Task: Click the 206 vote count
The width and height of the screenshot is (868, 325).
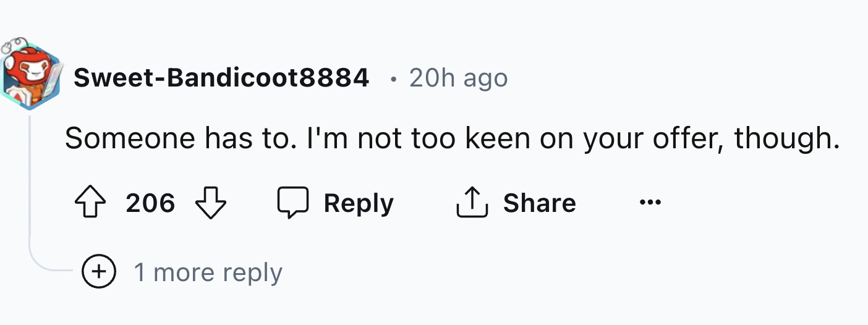Action: (150, 203)
